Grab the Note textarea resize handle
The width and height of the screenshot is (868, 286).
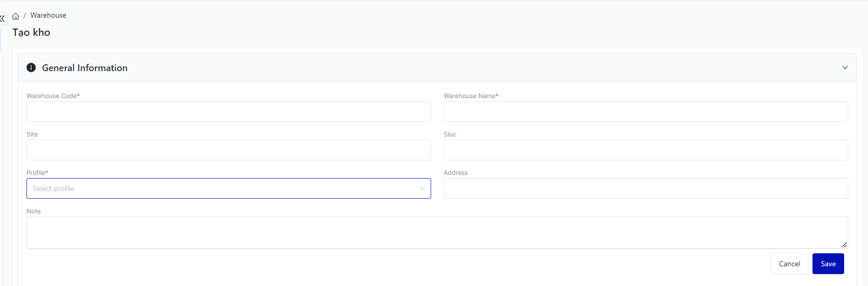(844, 245)
